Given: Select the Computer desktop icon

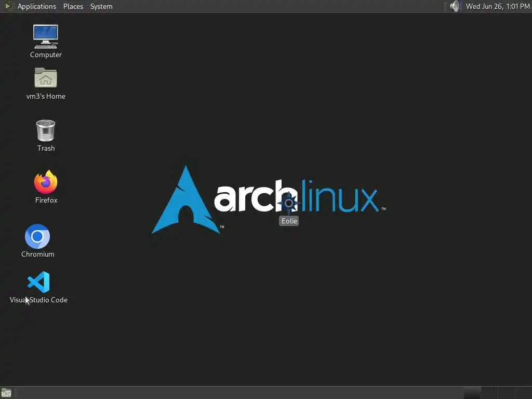Looking at the screenshot, I should pyautogui.click(x=46, y=37).
